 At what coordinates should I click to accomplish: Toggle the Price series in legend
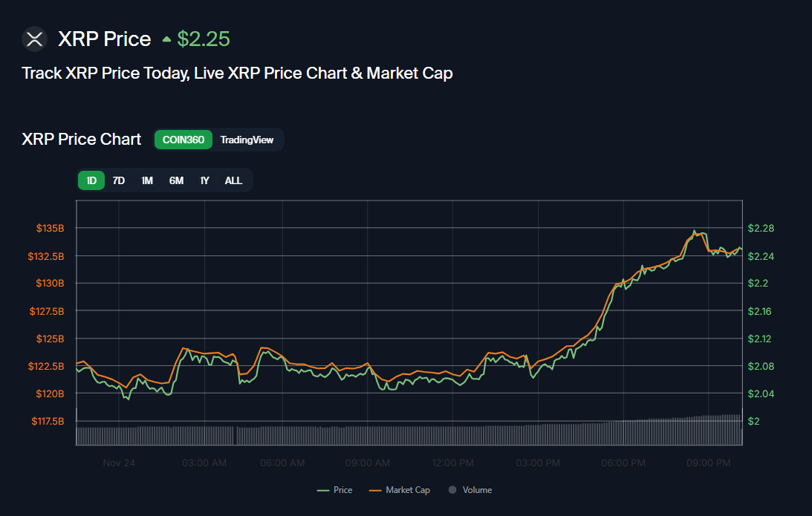pyautogui.click(x=334, y=490)
